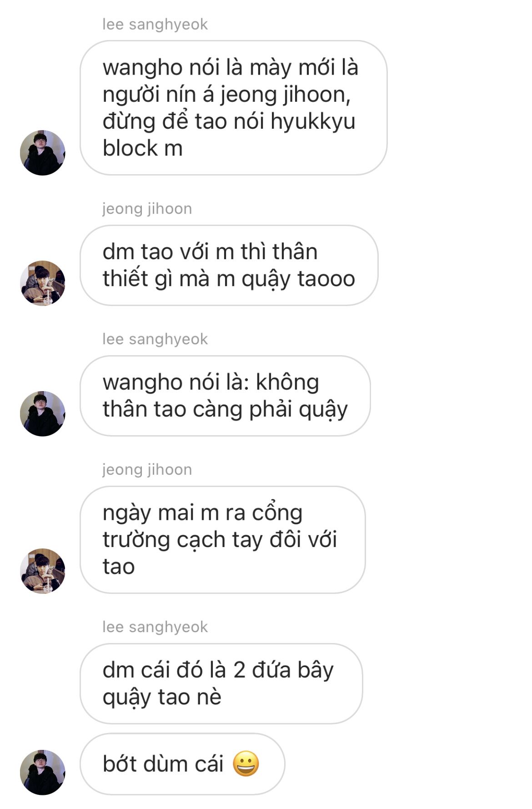Click the word 'taooo' in jihoon's message
The height and width of the screenshot is (809, 532).
click(326, 279)
